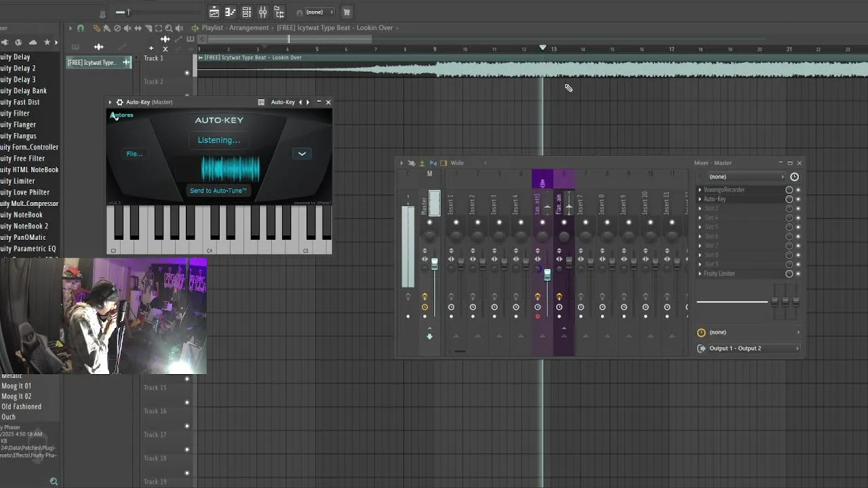Select the playlist Mute tool
Image resolution: width=868 pixels, height=488 pixels.
(127, 28)
